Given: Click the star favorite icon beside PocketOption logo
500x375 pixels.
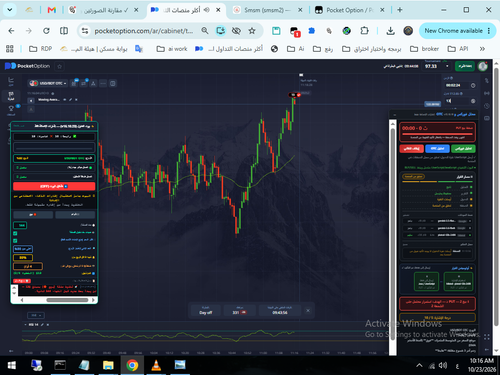Looking at the screenshot, I should click(60, 66).
